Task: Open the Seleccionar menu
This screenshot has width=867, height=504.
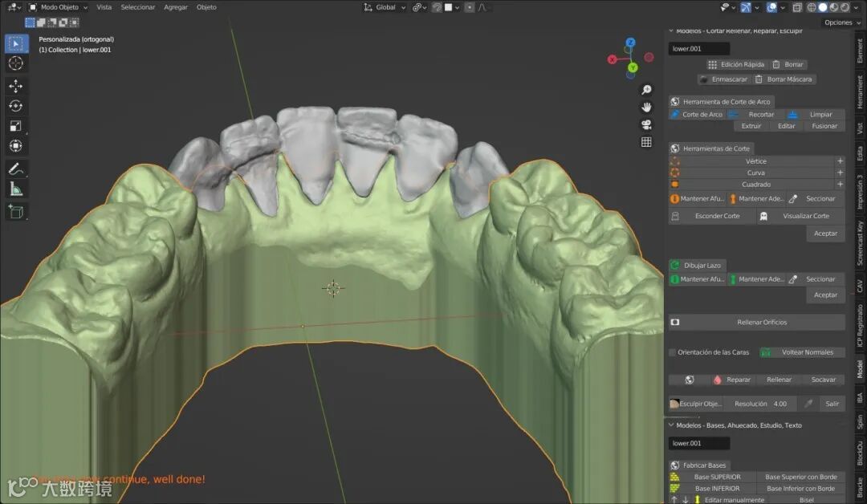Action: (x=138, y=7)
